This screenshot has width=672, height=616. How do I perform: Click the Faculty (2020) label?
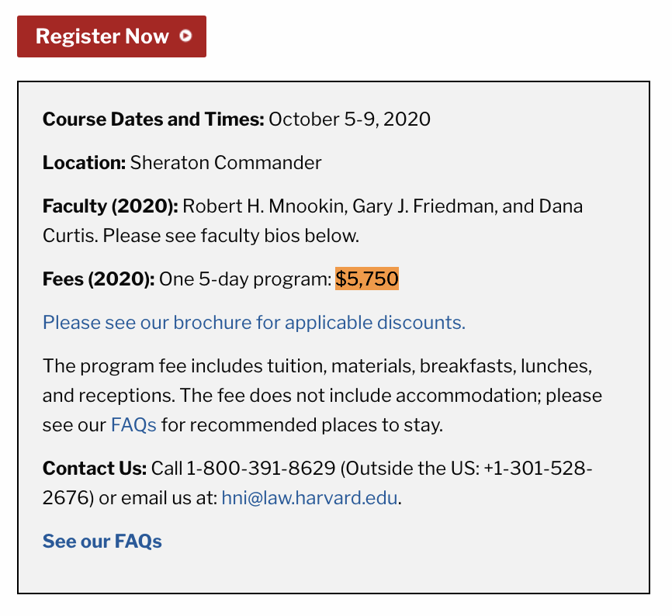point(110,206)
